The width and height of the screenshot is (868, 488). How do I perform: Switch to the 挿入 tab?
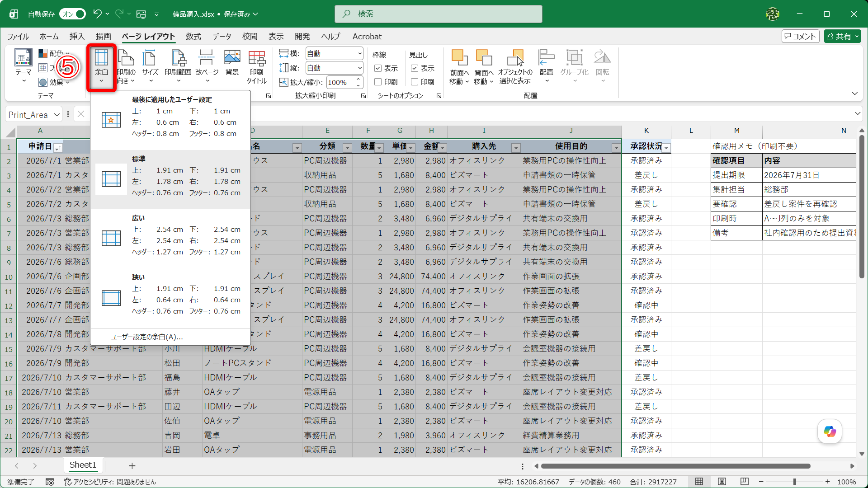77,37
